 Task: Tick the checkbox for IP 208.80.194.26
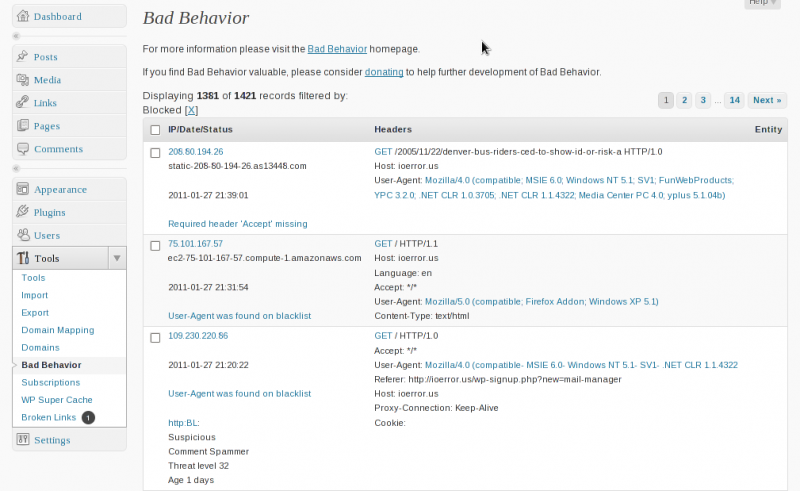pyautogui.click(x=155, y=152)
